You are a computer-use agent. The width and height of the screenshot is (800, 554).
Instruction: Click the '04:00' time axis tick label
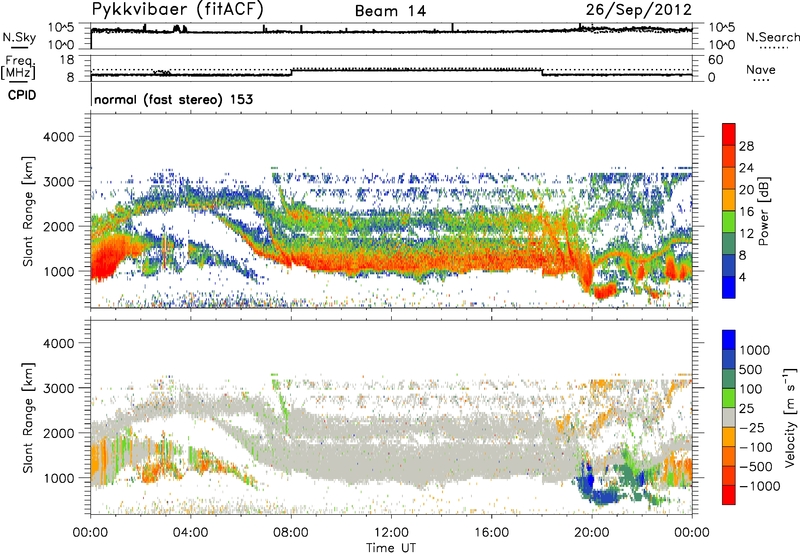(x=190, y=533)
